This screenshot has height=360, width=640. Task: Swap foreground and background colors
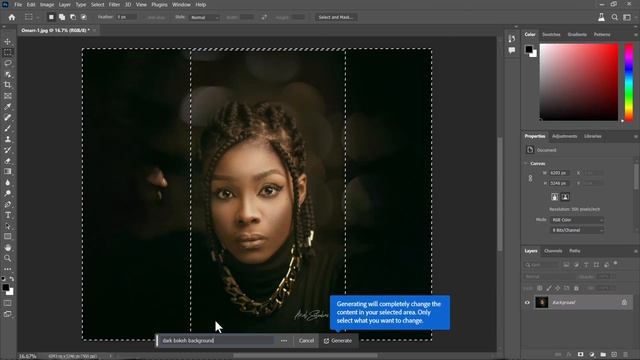click(11, 279)
